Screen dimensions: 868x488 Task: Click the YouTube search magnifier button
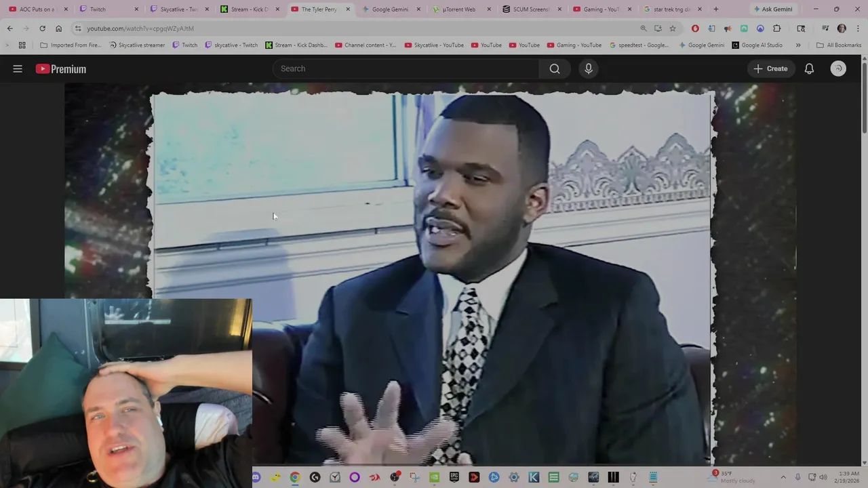point(555,68)
